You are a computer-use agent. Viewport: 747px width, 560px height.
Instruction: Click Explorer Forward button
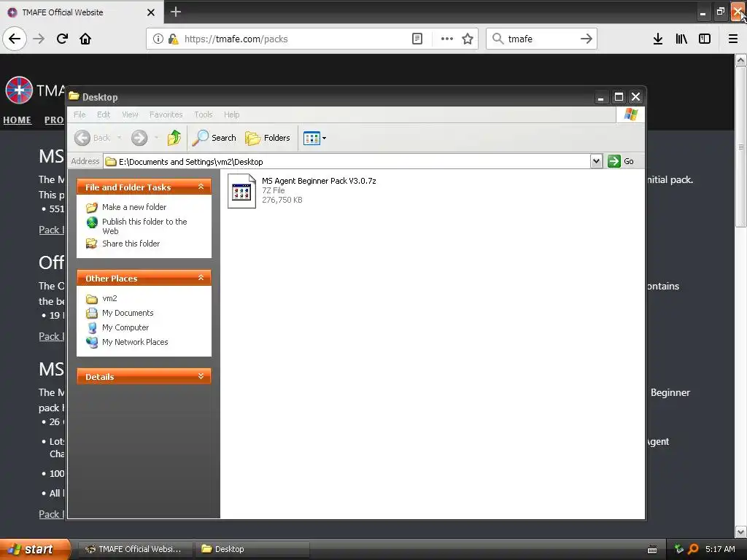click(x=139, y=138)
